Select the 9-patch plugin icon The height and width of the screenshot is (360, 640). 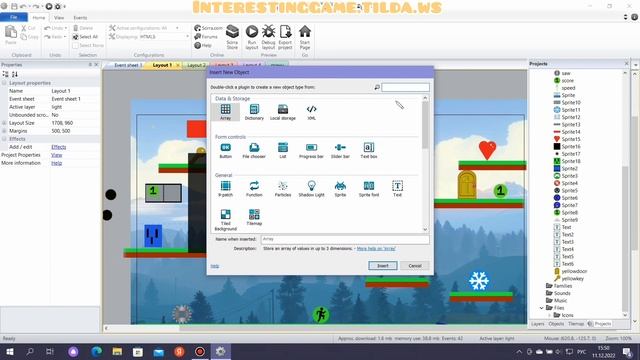point(225,189)
